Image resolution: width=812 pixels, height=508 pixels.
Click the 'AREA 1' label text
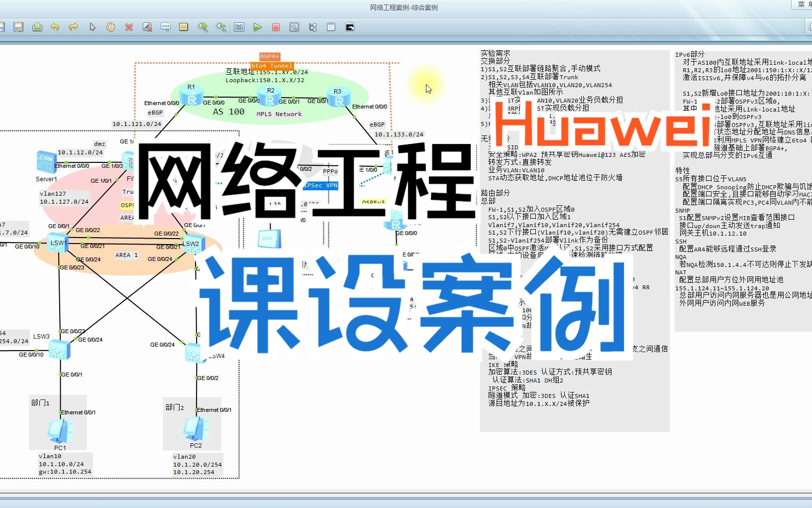pyautogui.click(x=127, y=255)
